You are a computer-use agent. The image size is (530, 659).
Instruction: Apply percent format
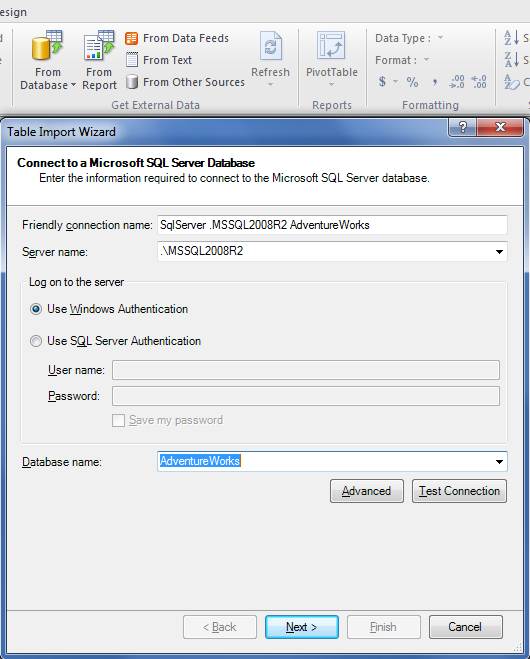pyautogui.click(x=412, y=82)
